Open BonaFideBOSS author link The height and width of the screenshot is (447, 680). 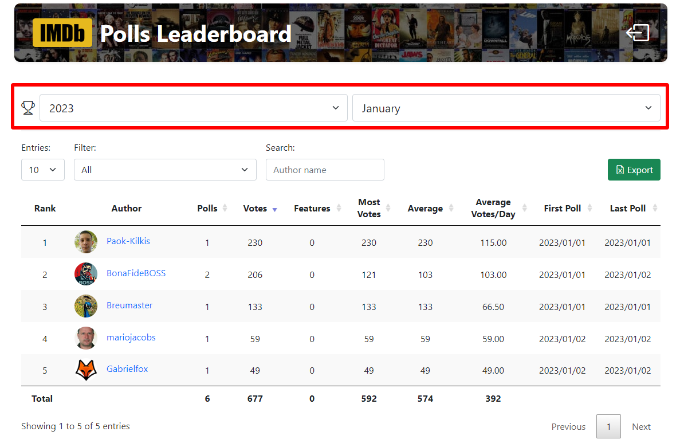[134, 274]
